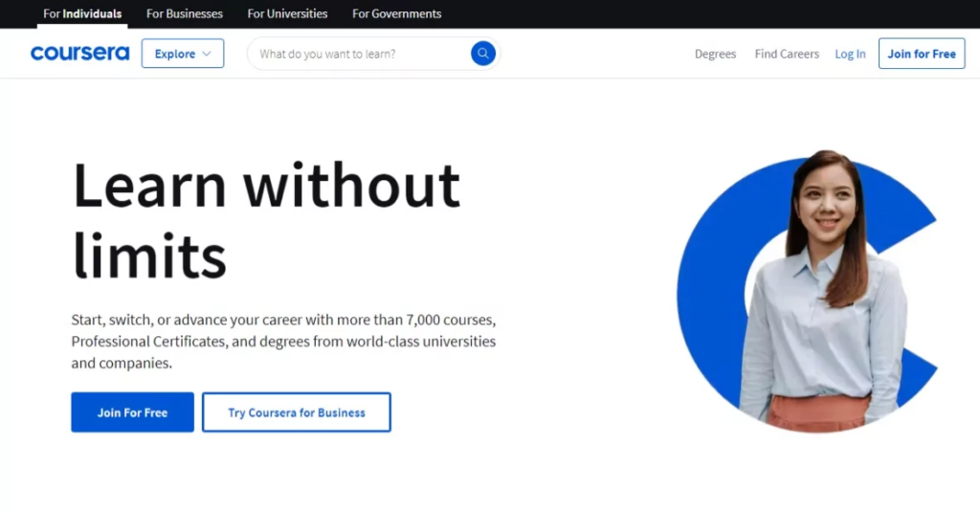Expand the Explore dropdown menu
Image resolution: width=980 pixels, height=512 pixels.
(x=183, y=54)
